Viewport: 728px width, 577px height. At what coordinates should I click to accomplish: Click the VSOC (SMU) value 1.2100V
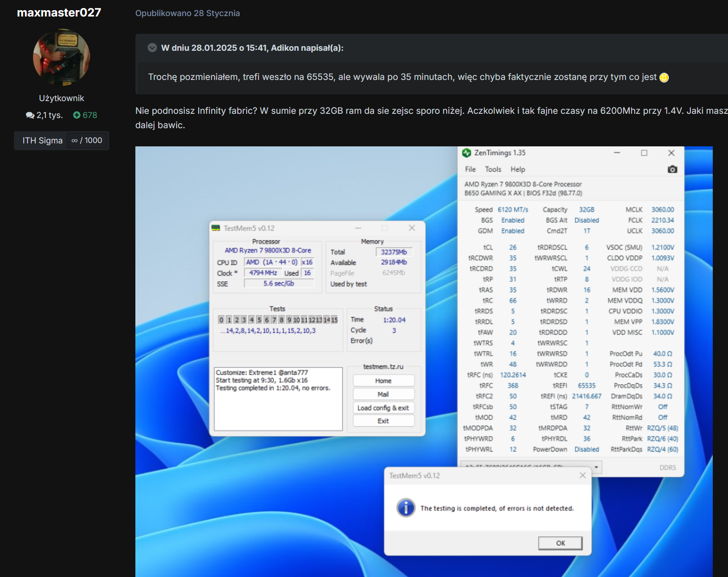pyautogui.click(x=662, y=247)
